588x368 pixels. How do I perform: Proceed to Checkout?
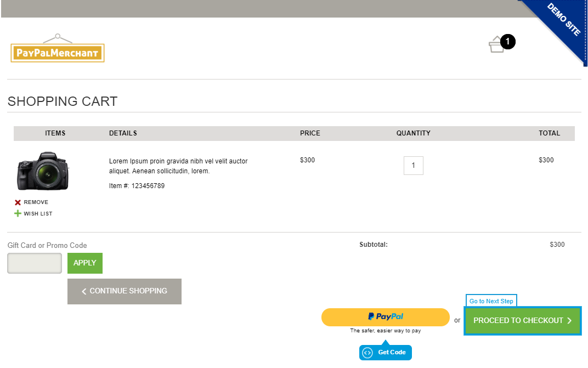coord(523,321)
